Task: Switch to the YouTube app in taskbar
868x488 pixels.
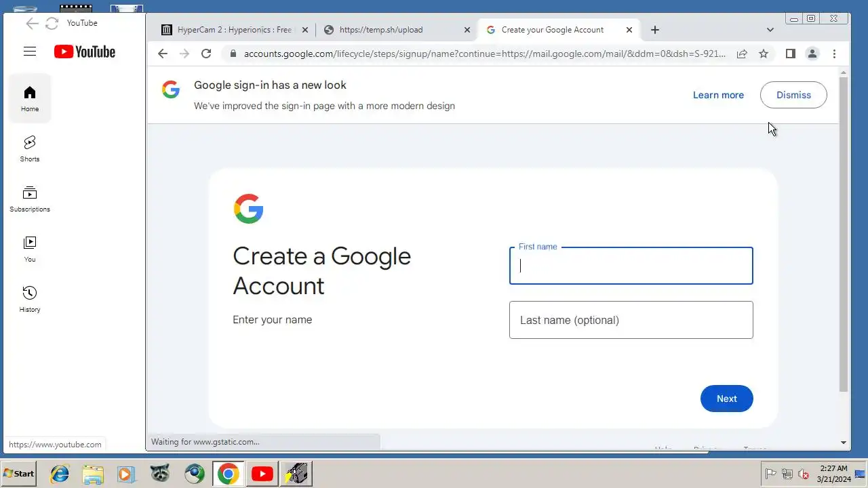Action: point(262,473)
